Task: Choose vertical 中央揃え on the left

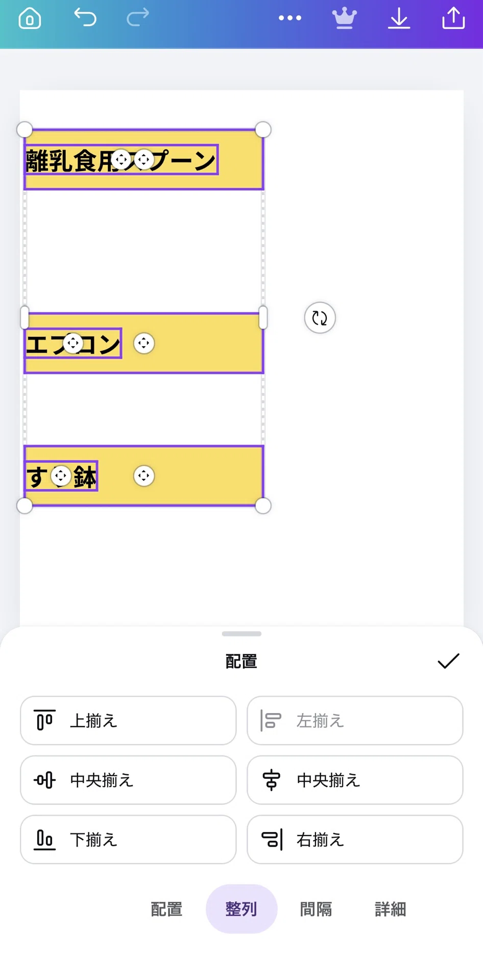Action: 128,780
